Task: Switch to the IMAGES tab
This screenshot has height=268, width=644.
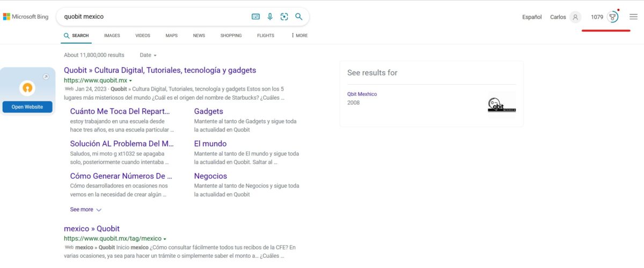Action: pos(112,36)
